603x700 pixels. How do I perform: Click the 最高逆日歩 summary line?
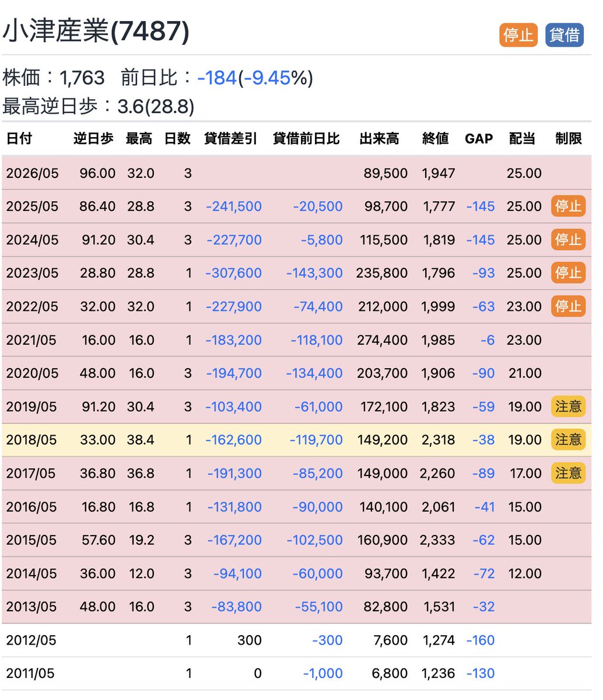coord(99,107)
